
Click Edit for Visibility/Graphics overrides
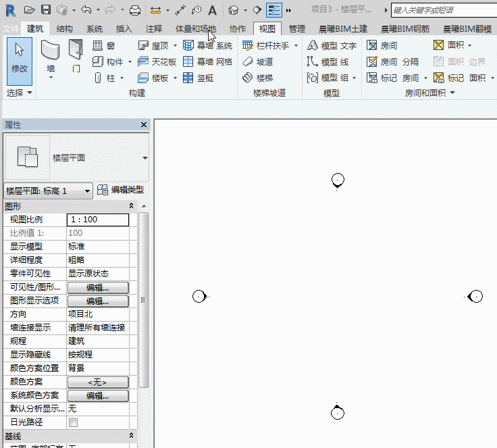coord(98,287)
